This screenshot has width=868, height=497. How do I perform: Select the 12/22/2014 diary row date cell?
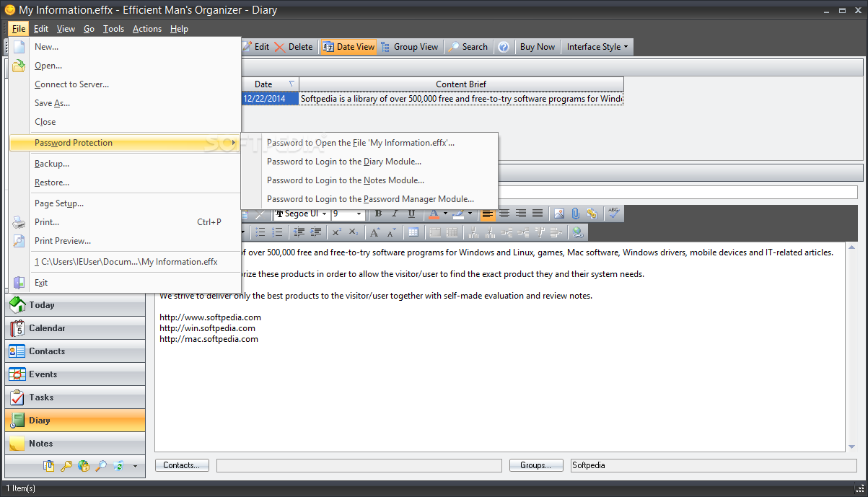[269, 99]
